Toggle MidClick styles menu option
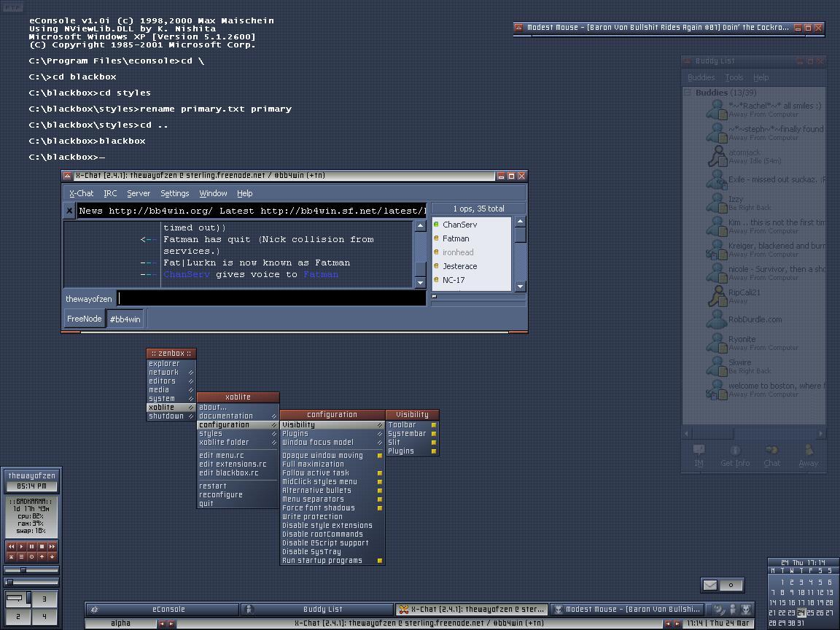The height and width of the screenshot is (630, 840). coord(332,481)
